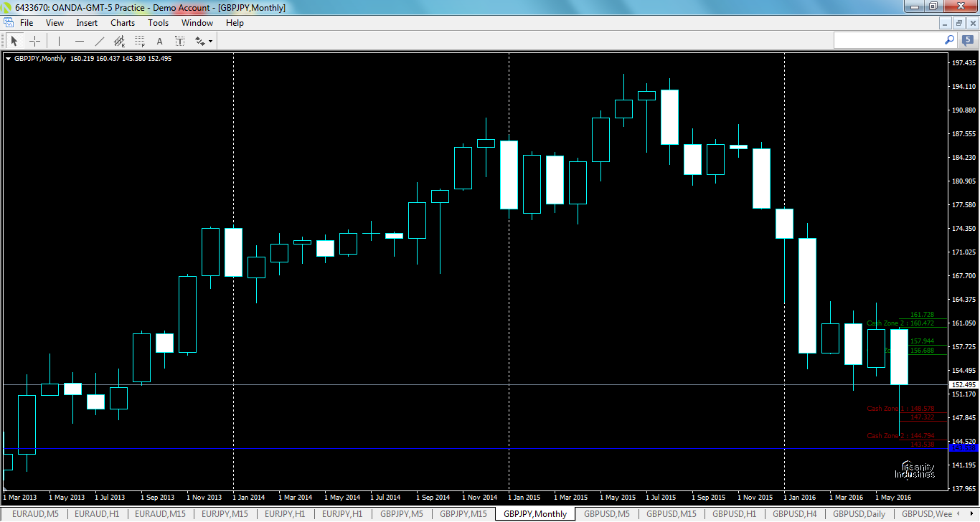
Task: Open the Fibonacci Retracement tool
Action: pos(139,40)
